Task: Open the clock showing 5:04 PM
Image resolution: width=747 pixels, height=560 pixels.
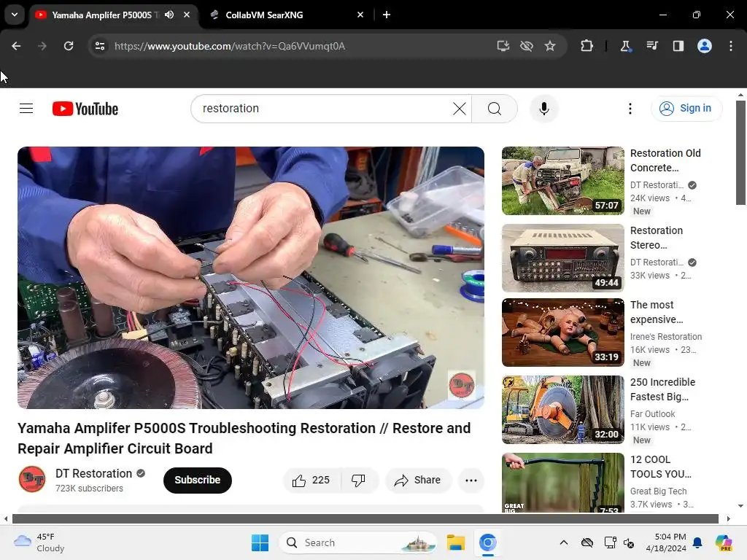Action: point(666,542)
